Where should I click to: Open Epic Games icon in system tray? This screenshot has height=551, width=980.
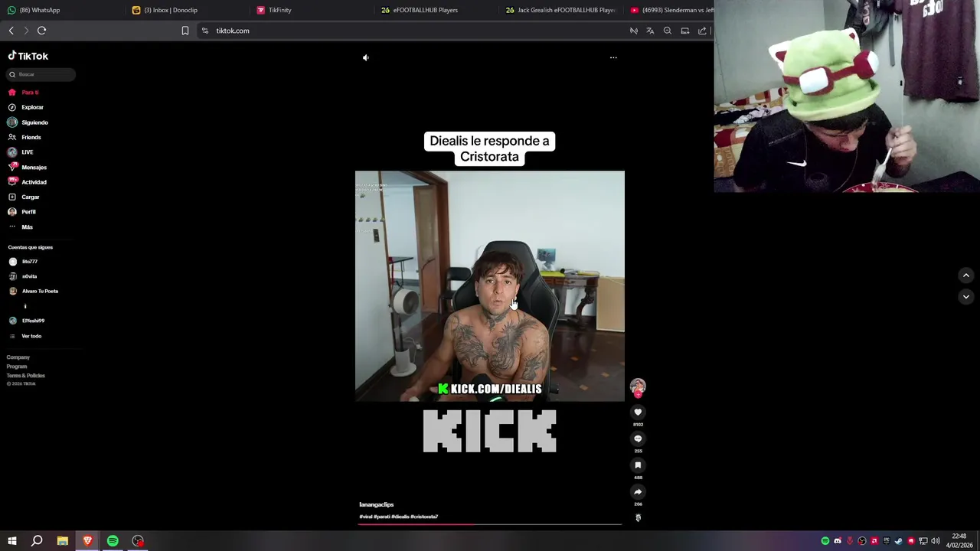(887, 541)
